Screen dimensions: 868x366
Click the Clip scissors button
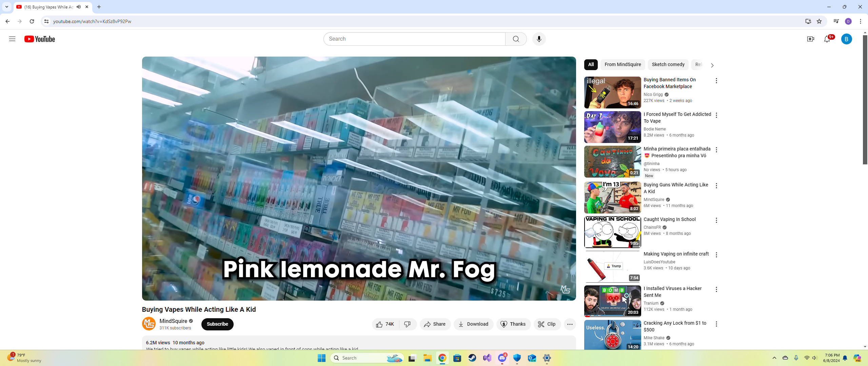(x=547, y=324)
